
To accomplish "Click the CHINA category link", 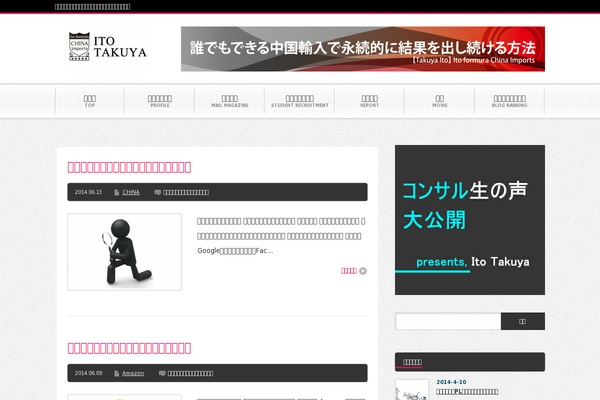I will coord(131,192).
